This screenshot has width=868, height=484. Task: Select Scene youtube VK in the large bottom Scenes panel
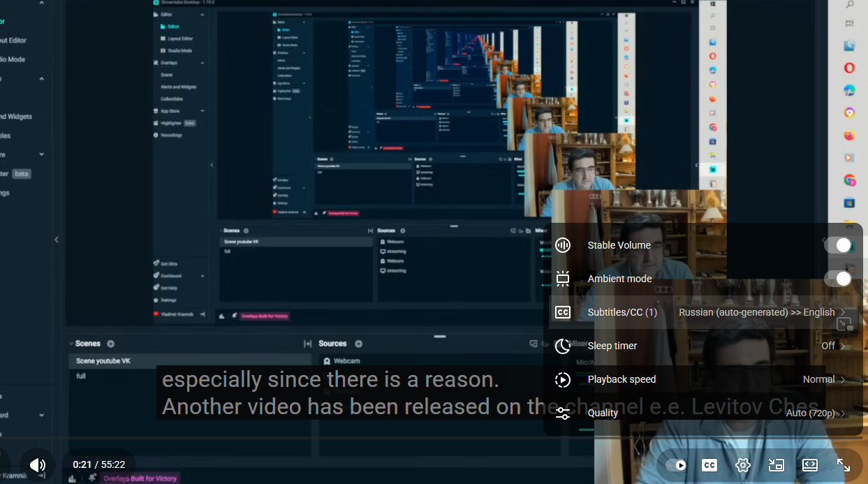190,361
